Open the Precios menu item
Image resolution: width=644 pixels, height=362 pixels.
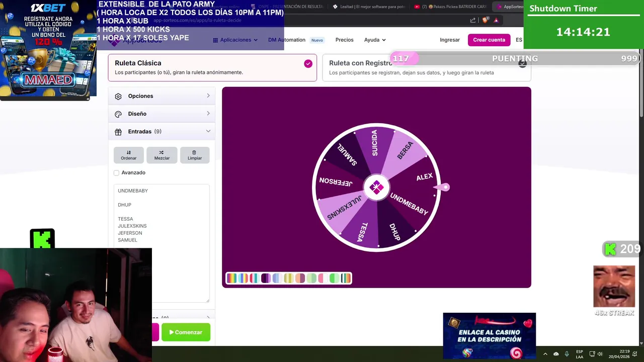click(345, 40)
